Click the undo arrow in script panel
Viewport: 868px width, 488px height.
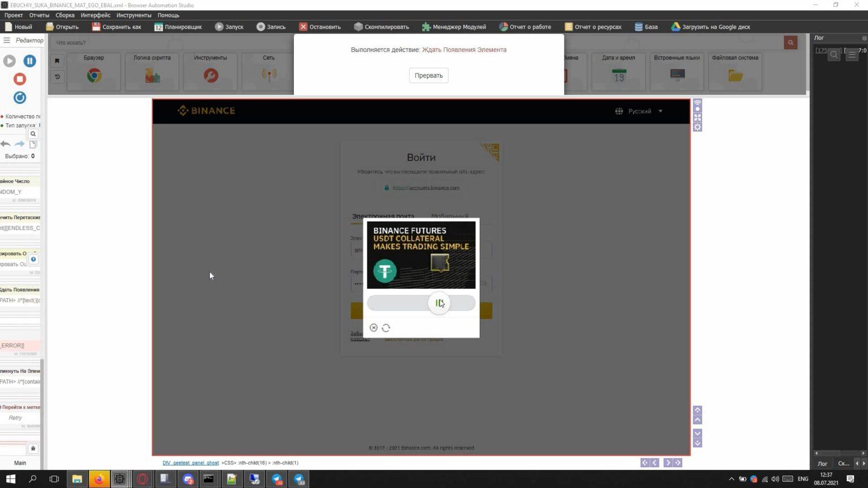point(6,144)
